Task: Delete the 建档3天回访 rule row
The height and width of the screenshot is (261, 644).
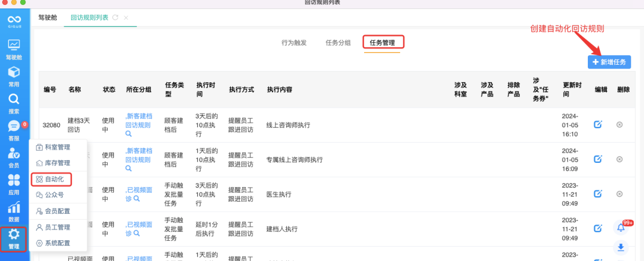Action: click(x=619, y=125)
